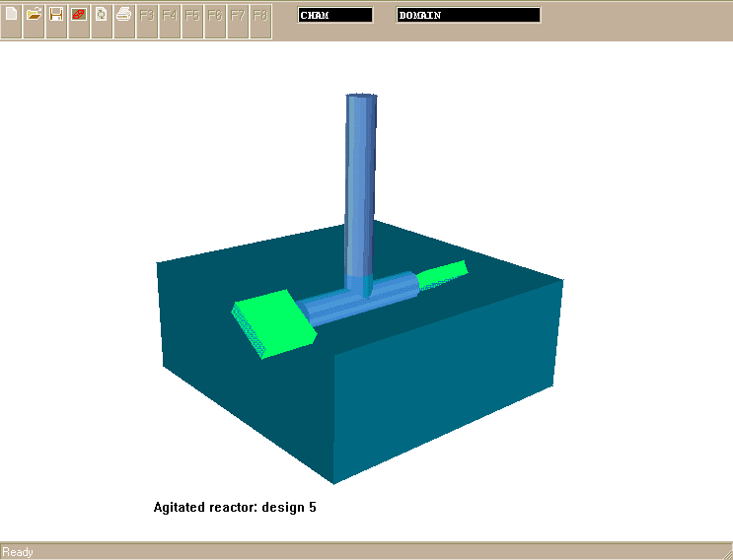The height and width of the screenshot is (560, 733).
Task: Click the DOMAIN field in toolbar
Action: coord(469,15)
